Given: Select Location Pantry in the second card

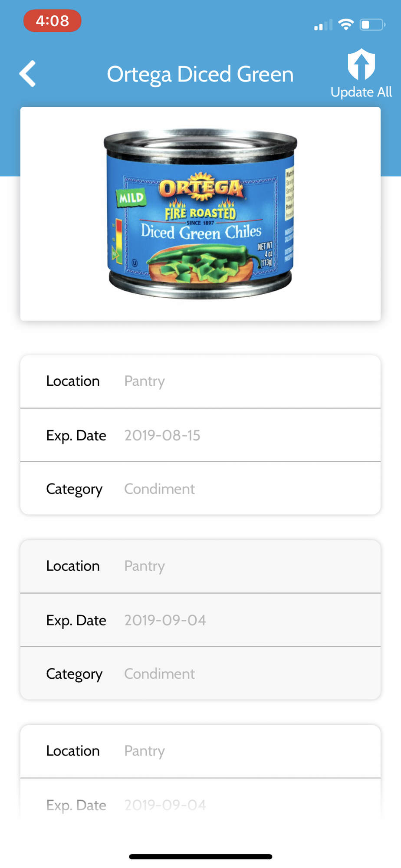Looking at the screenshot, I should click(200, 566).
